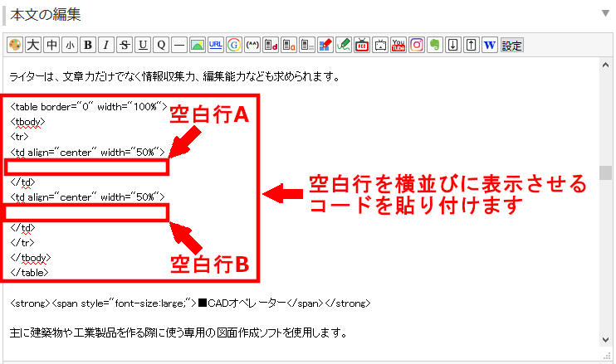Open the Evernote elephant icon

pyautogui.click(x=435, y=45)
